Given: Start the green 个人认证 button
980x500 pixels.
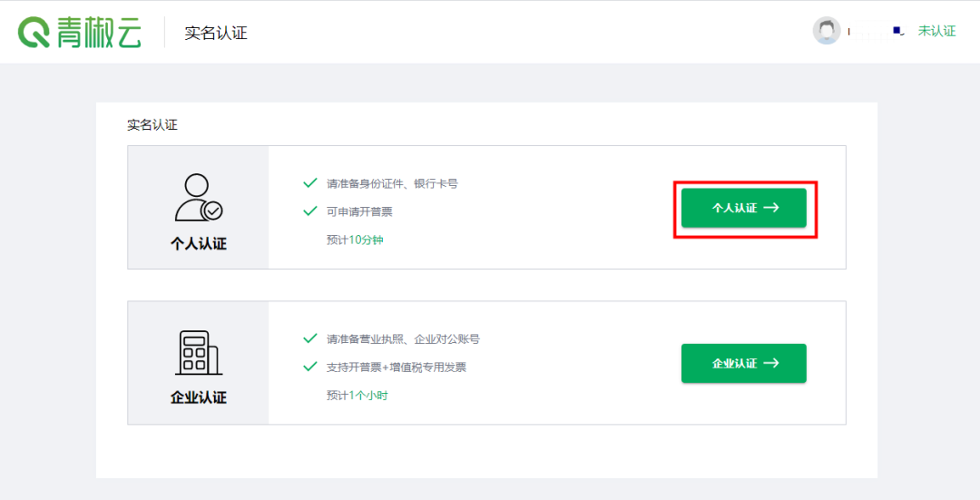Looking at the screenshot, I should pos(744,208).
